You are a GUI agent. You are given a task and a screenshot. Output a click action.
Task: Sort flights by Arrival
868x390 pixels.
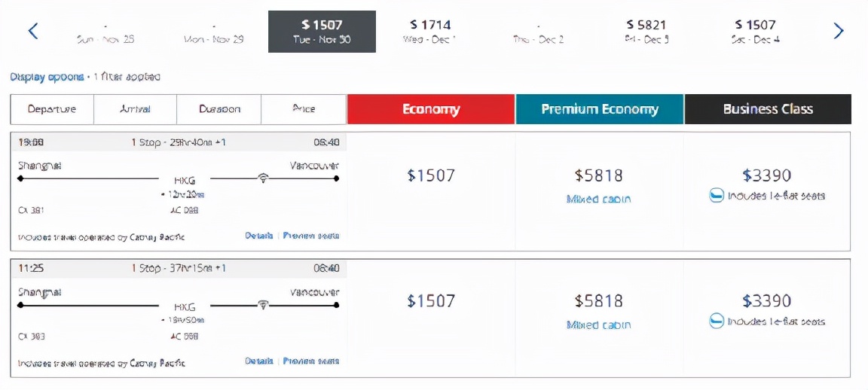pyautogui.click(x=135, y=109)
